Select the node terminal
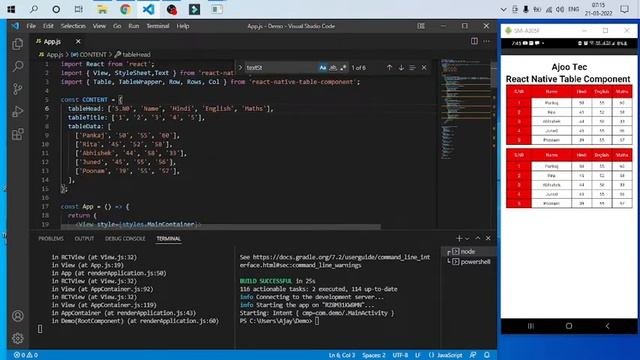 tap(469, 251)
